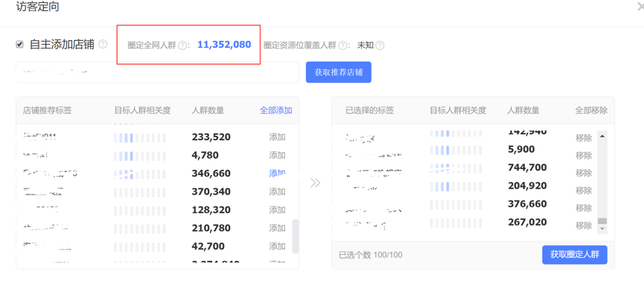The width and height of the screenshot is (644, 281).
Task: Grab the recommended shops list scrollbar thumb
Action: click(296, 236)
